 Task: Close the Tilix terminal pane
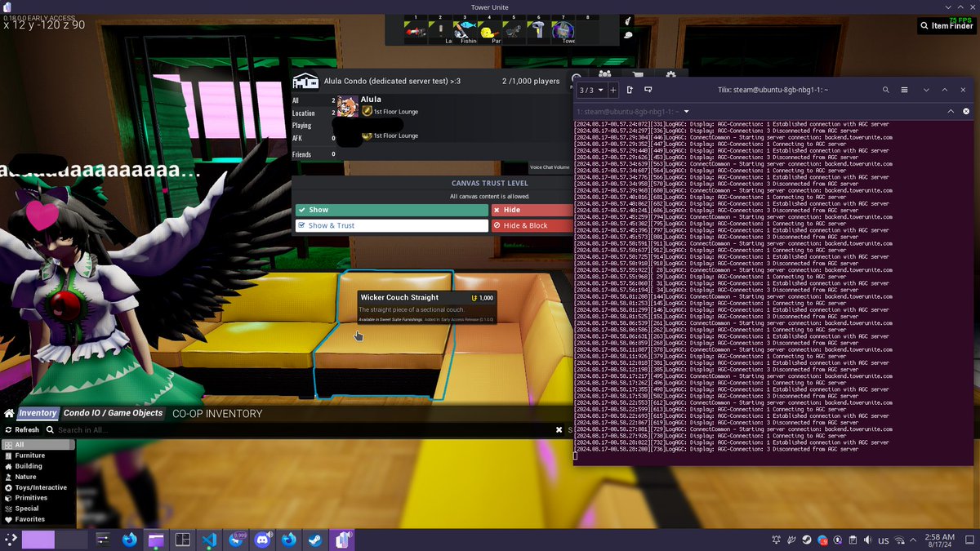964,111
